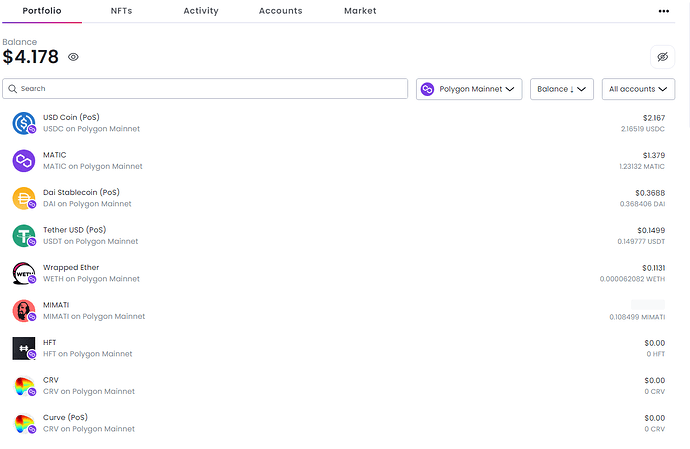This screenshot has height=449, width=690.
Task: Open the USD Coin (PoS) asset name
Action: point(71,117)
